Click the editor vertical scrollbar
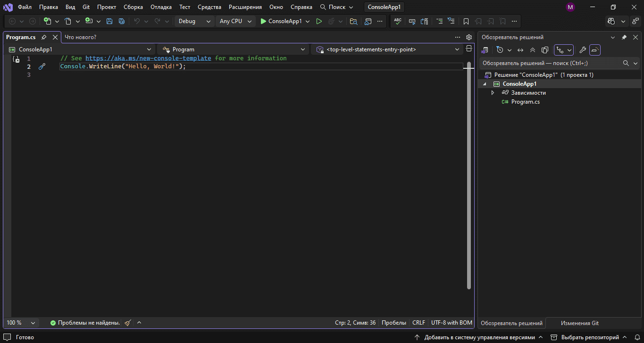The width and height of the screenshot is (644, 343). click(468, 174)
